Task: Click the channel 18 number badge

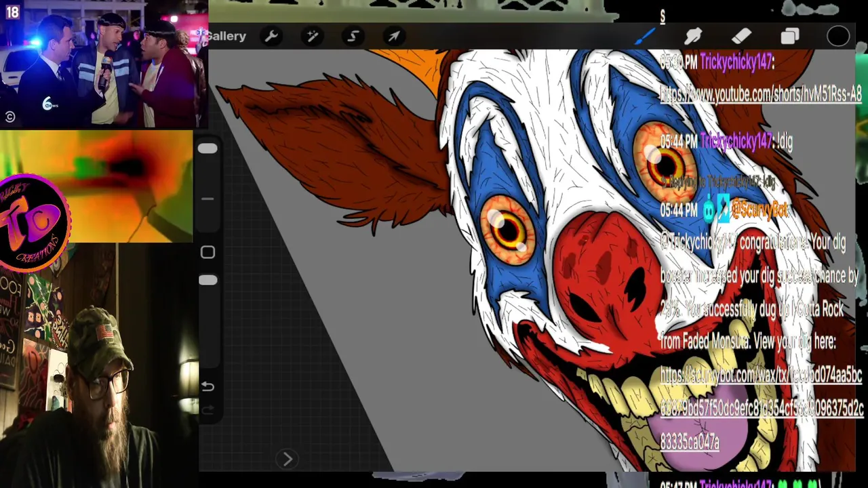Action: tap(12, 11)
